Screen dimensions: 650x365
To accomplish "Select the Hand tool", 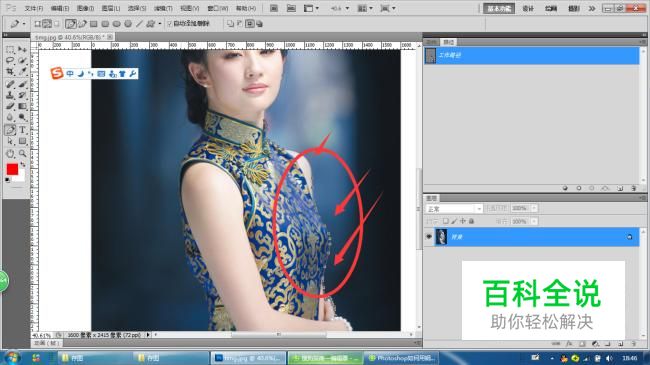I will 10,153.
